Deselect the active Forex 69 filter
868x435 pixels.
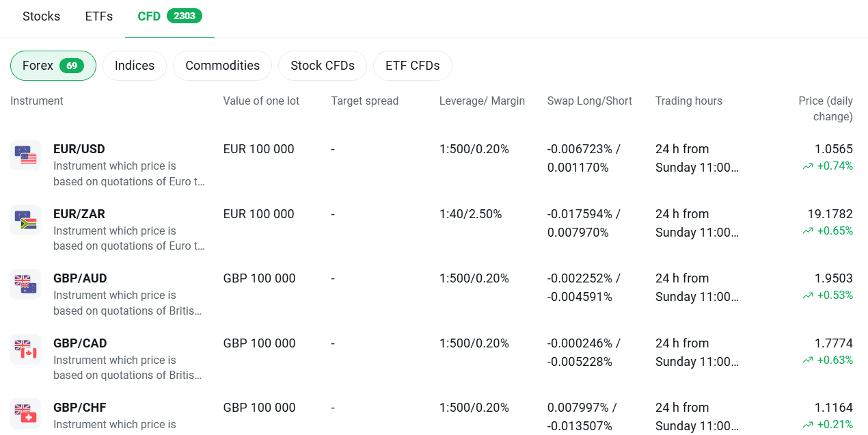tap(53, 65)
